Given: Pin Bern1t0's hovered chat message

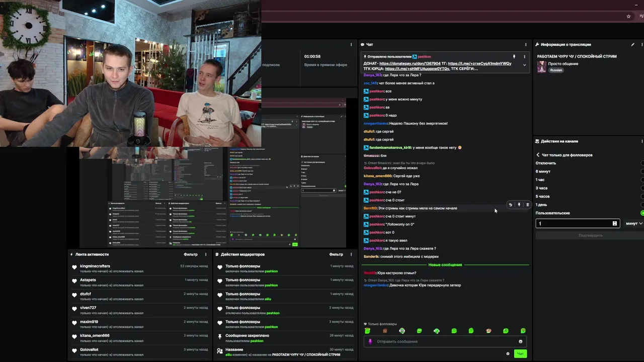Looking at the screenshot, I should [x=519, y=205].
